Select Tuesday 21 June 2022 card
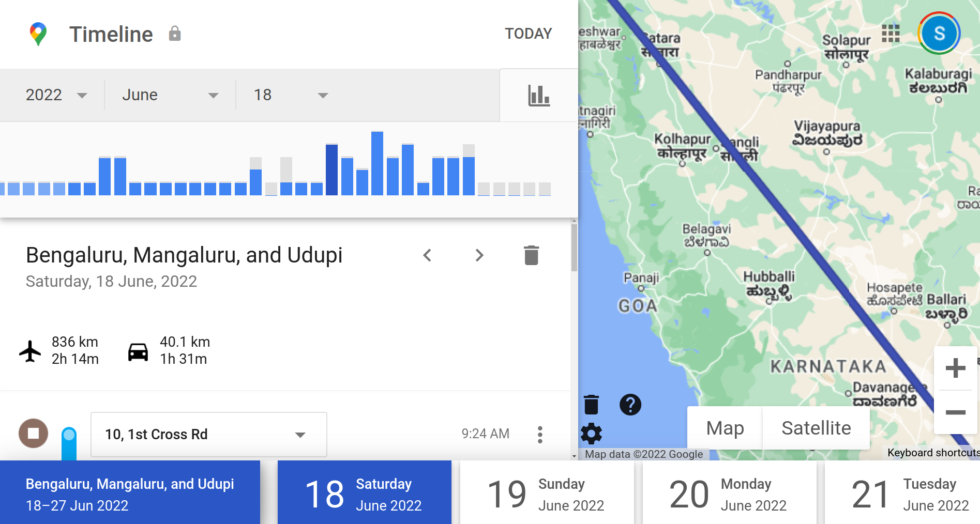The width and height of the screenshot is (980, 524). (x=902, y=492)
